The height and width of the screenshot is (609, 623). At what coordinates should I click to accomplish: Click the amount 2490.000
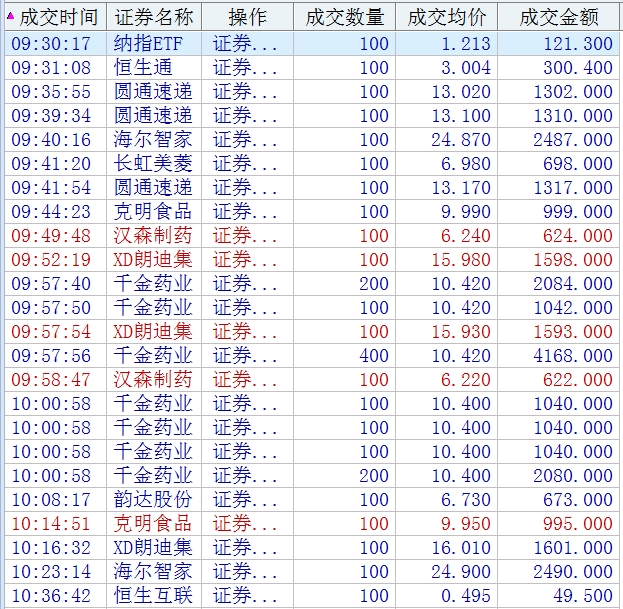click(x=573, y=571)
